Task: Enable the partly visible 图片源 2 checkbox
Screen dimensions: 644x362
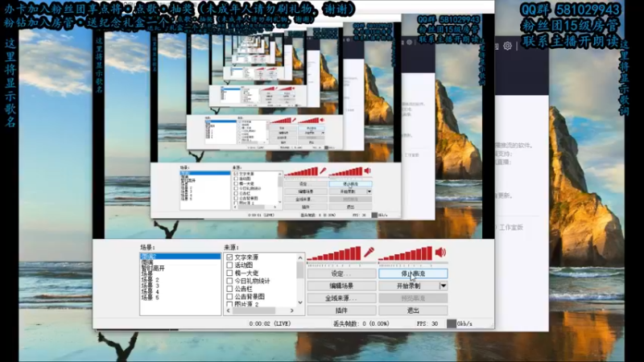Action: pos(229,304)
